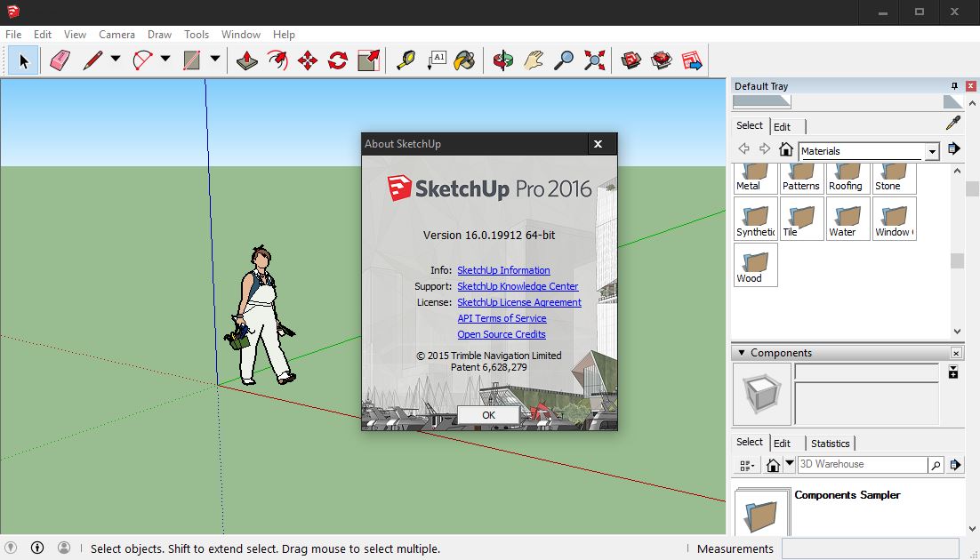Click the user sign-in status icon
Screen dimensions: 980x560
pyautogui.click(x=64, y=548)
